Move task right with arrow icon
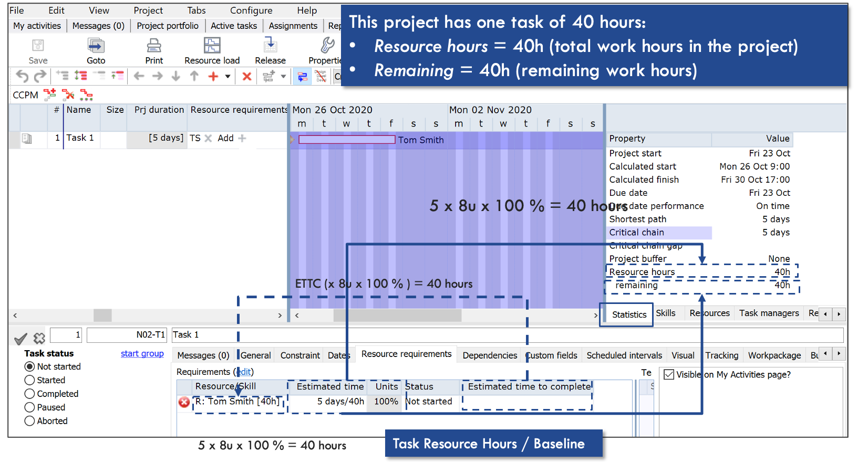868x462 pixels. [158, 76]
